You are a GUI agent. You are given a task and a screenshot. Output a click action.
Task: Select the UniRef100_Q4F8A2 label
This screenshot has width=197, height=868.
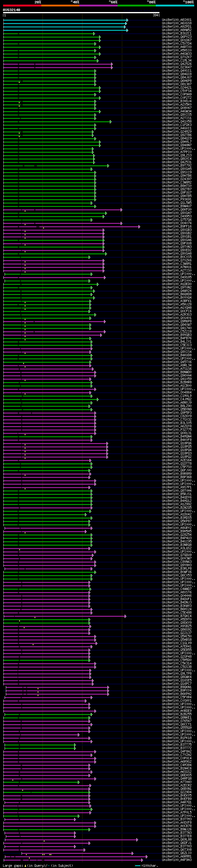(177, 751)
